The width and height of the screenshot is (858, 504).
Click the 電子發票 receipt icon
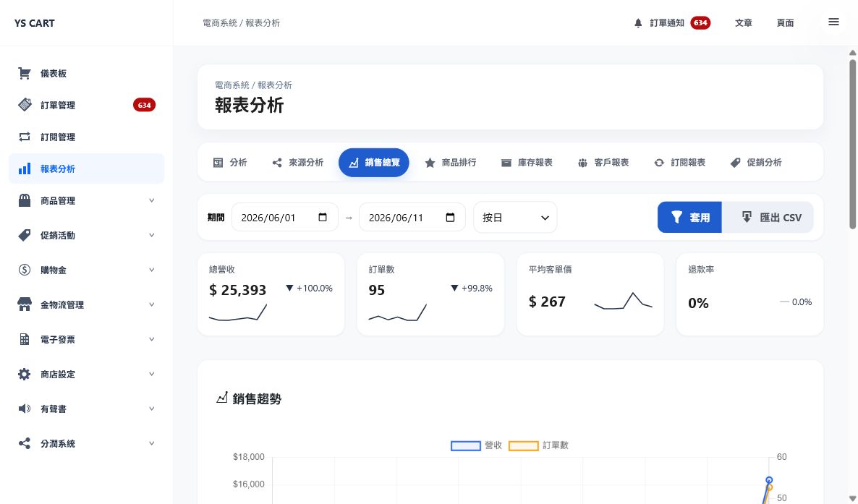[25, 339]
